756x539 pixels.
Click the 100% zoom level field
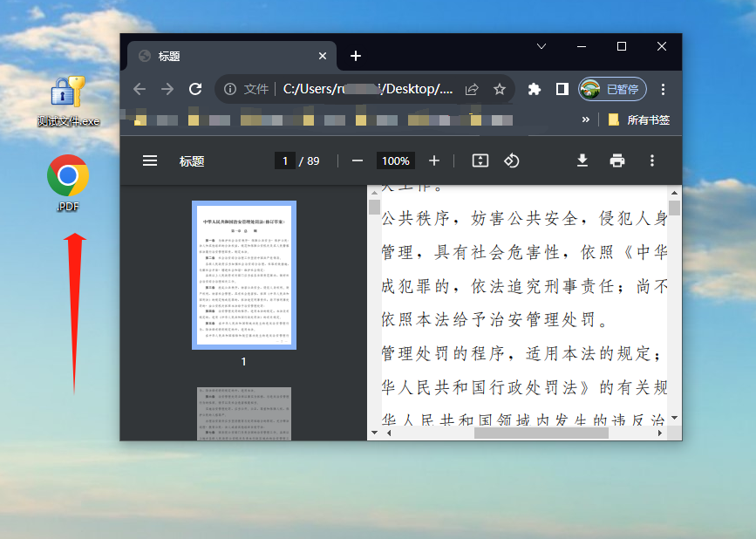tap(395, 160)
